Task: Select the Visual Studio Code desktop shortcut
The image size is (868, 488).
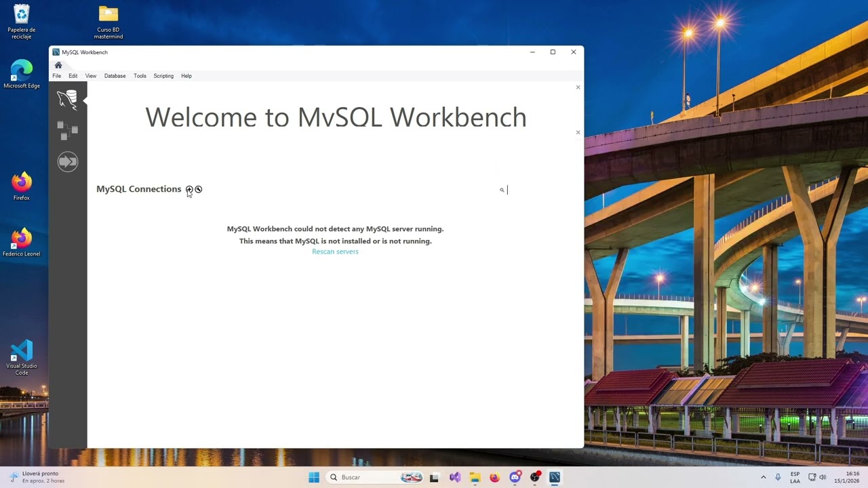Action: [22, 358]
